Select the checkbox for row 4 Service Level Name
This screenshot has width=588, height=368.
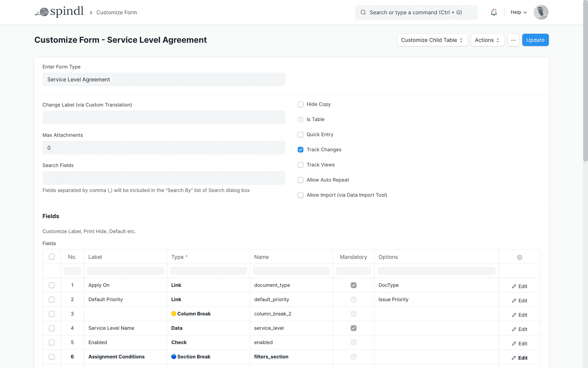pyautogui.click(x=51, y=328)
